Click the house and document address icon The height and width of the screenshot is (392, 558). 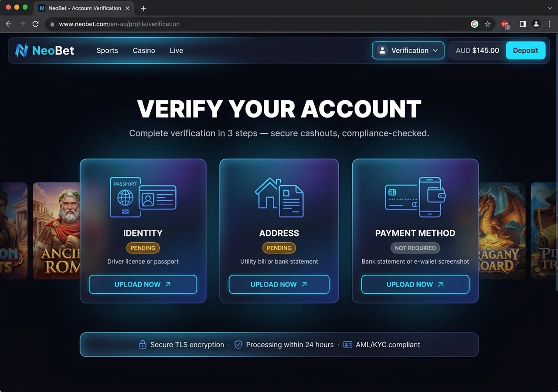pyautogui.click(x=279, y=197)
